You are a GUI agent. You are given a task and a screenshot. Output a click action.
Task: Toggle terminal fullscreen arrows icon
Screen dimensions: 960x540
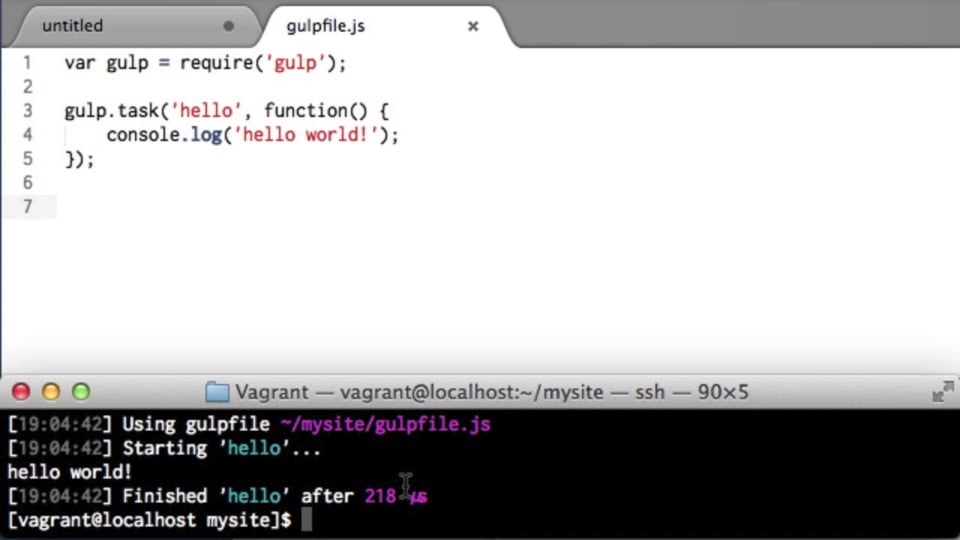943,392
